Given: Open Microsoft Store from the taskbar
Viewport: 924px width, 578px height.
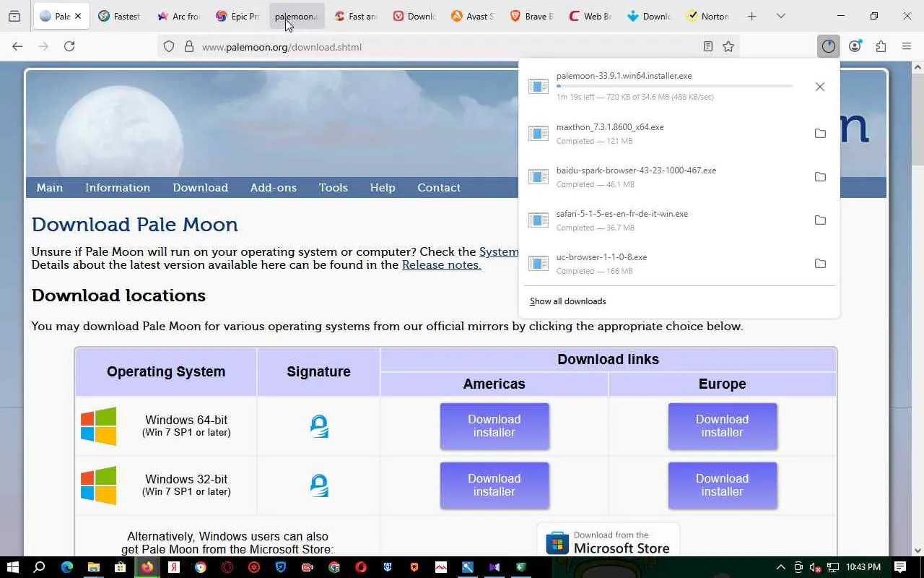Looking at the screenshot, I should pyautogui.click(x=120, y=567).
